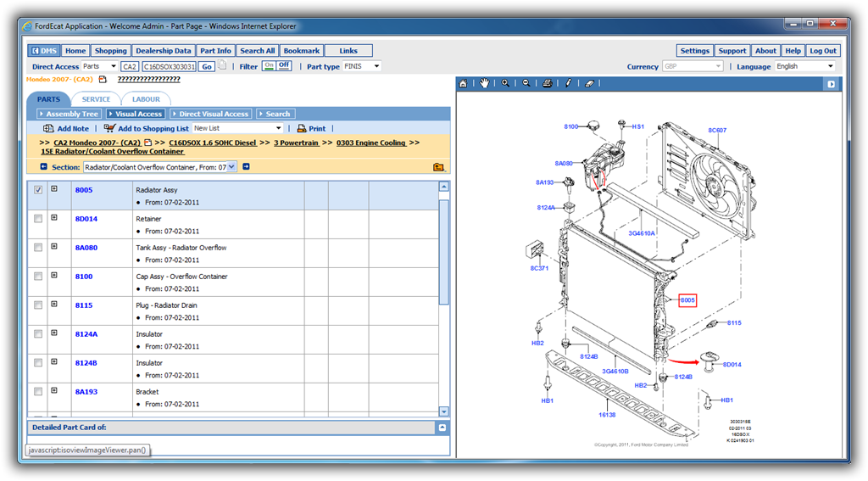Click the Print icon in parts toolbar
Viewport: 868px width, 481px height.
(302, 128)
